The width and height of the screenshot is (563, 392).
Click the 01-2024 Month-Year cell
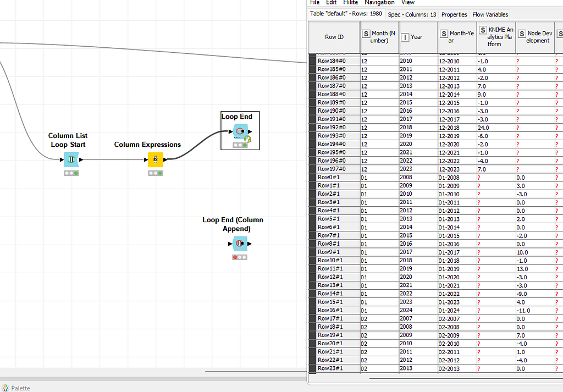click(x=457, y=310)
